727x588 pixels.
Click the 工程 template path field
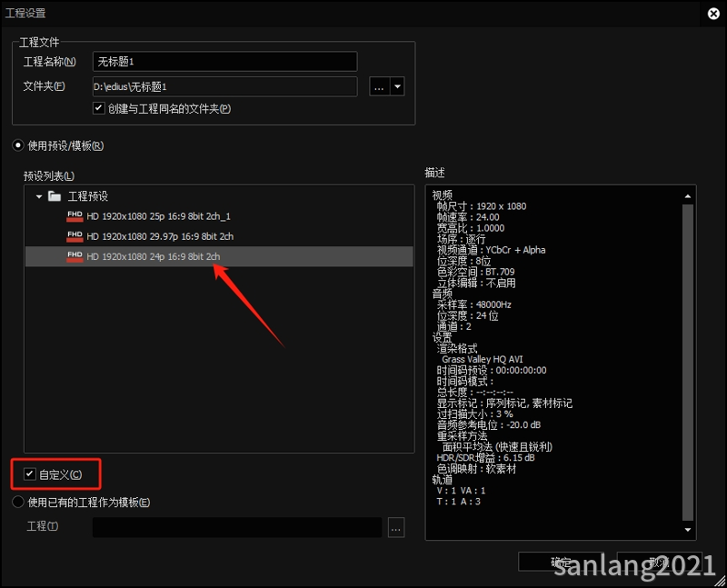(237, 527)
